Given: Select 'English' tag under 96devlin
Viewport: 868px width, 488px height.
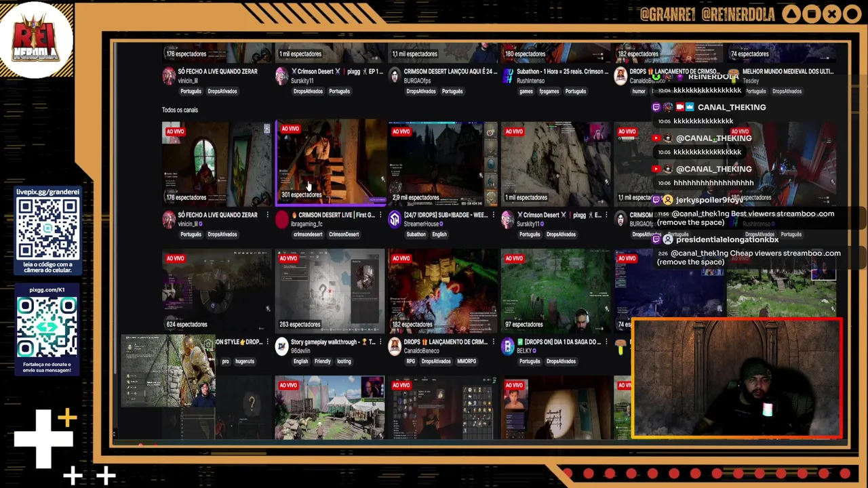Looking at the screenshot, I should [x=300, y=361].
